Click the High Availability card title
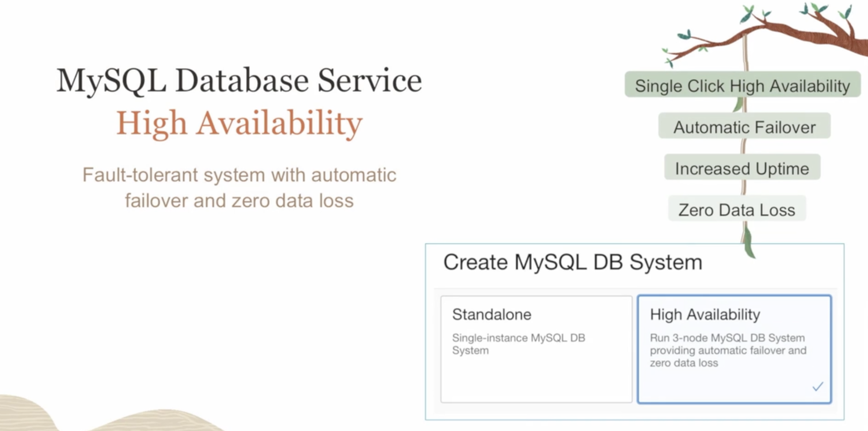The width and height of the screenshot is (868, 431). click(x=705, y=314)
